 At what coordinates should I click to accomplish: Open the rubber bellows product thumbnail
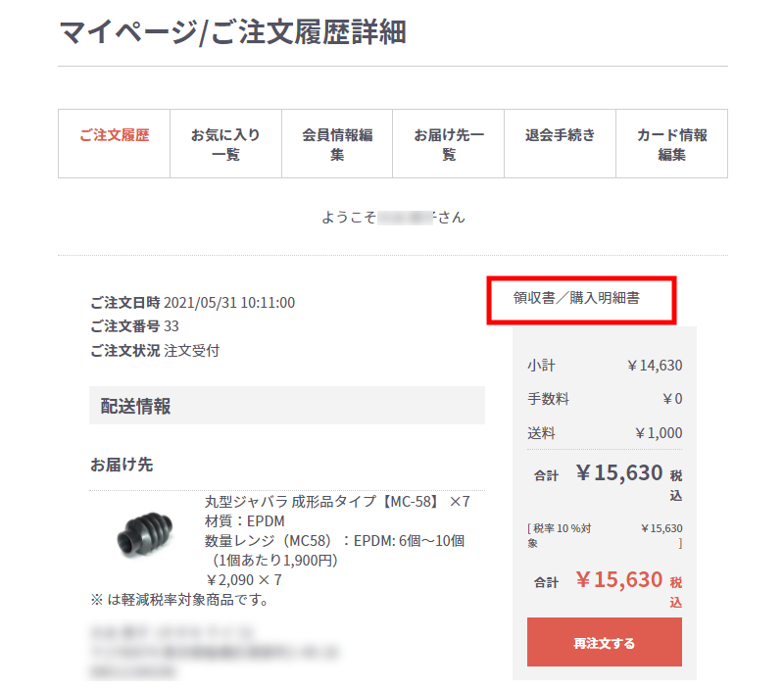(145, 535)
